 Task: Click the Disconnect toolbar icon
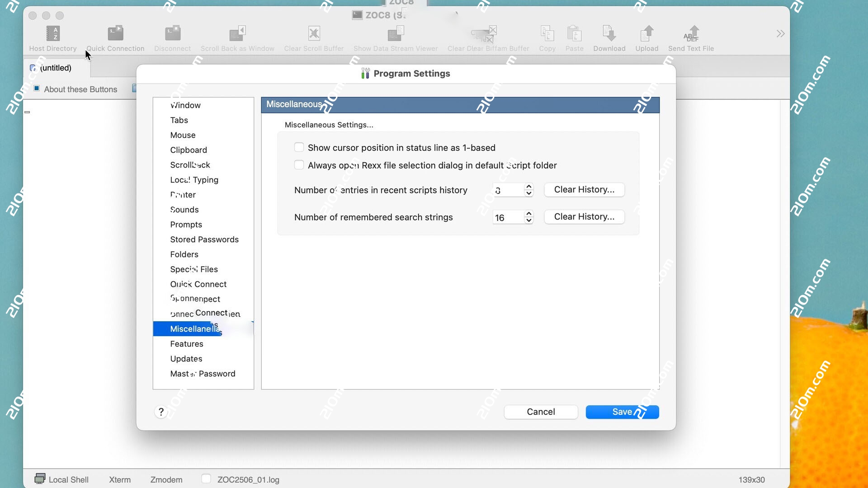(172, 33)
